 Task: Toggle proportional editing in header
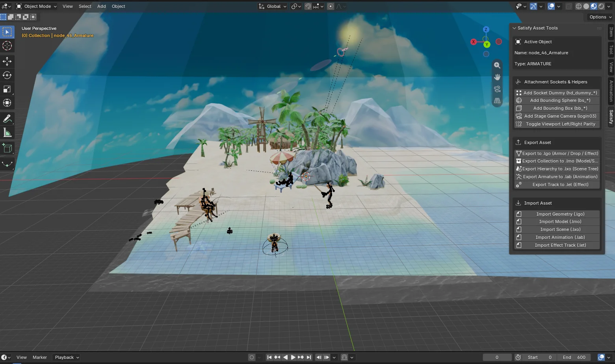(x=331, y=6)
